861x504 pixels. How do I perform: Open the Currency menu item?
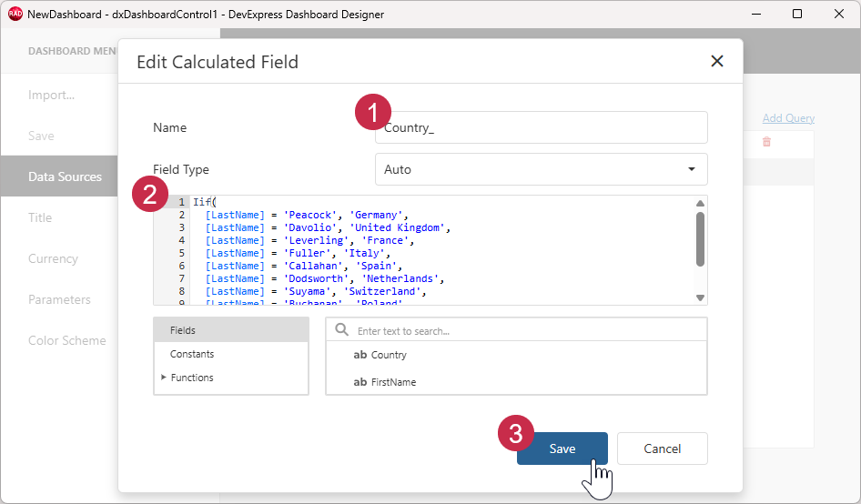pyautogui.click(x=54, y=258)
